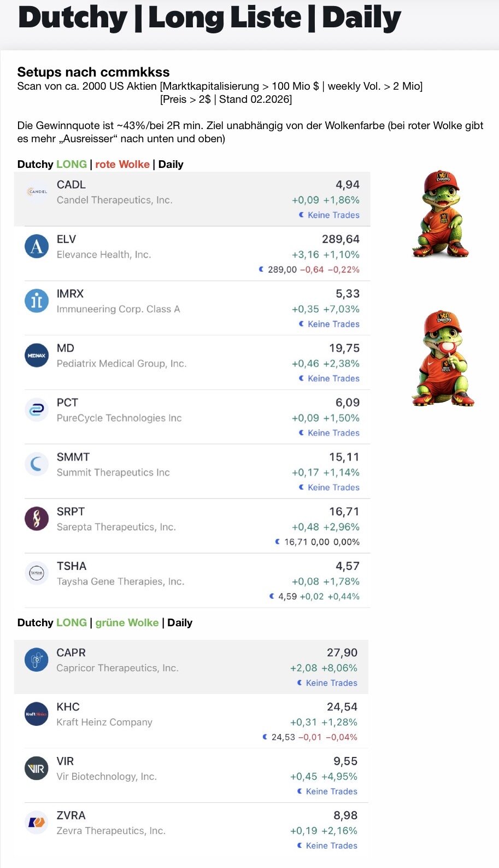Click the Capricor Therapeutics logo icon

click(37, 660)
